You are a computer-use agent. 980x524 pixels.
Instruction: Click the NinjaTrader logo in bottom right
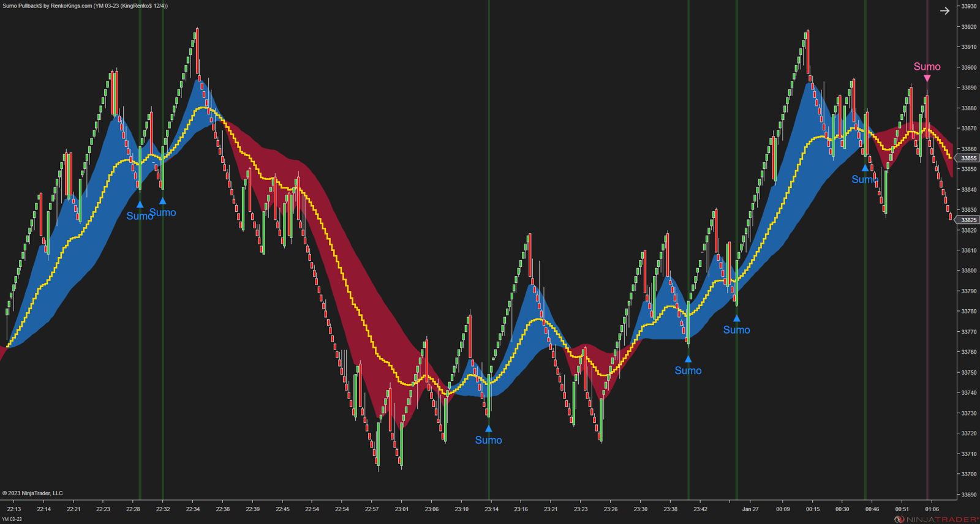click(936, 519)
